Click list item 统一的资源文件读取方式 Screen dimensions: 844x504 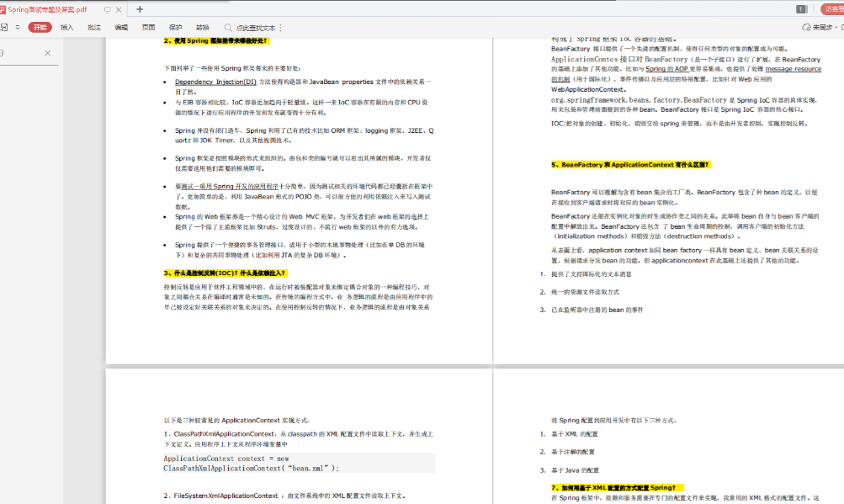tap(585, 292)
